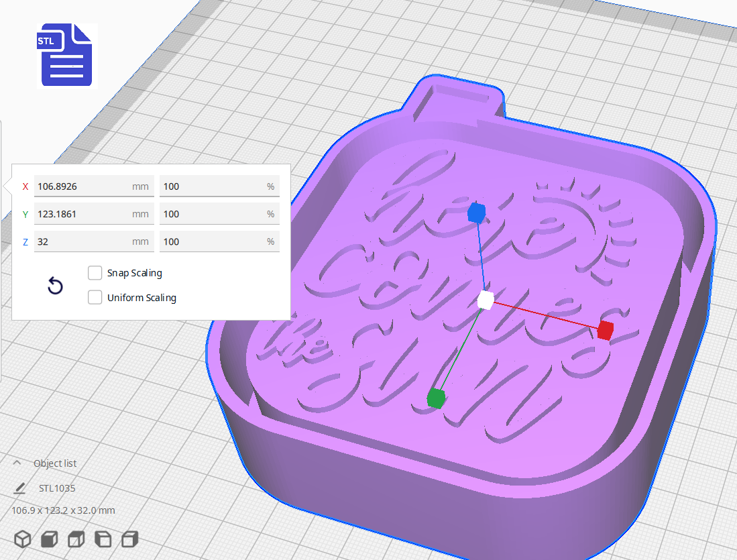Enable Uniform Scaling
Screen dimensions: 737x560
point(95,297)
